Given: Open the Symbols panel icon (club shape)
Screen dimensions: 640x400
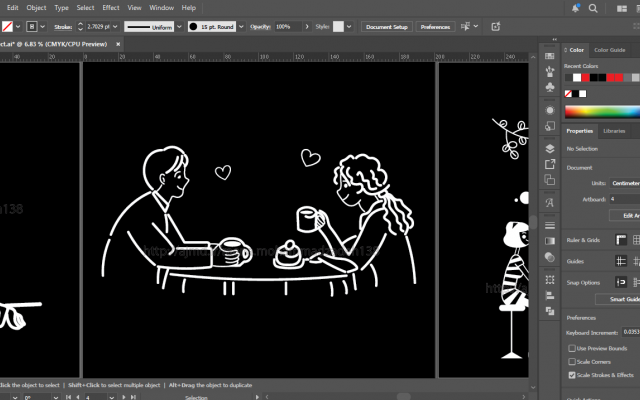Looking at the screenshot, I should [x=550, y=87].
